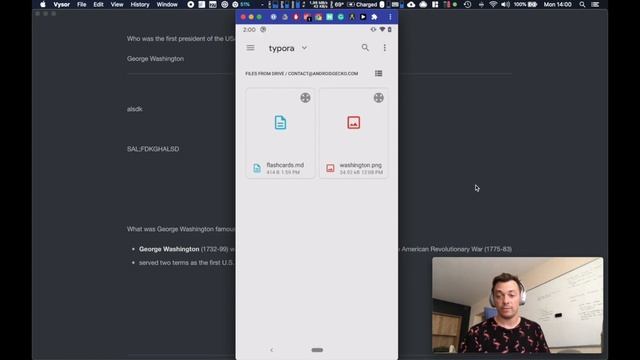Screen dimensions: 640x360
Task: Click the bold 'George Washington' bullet text
Action: (x=169, y=249)
